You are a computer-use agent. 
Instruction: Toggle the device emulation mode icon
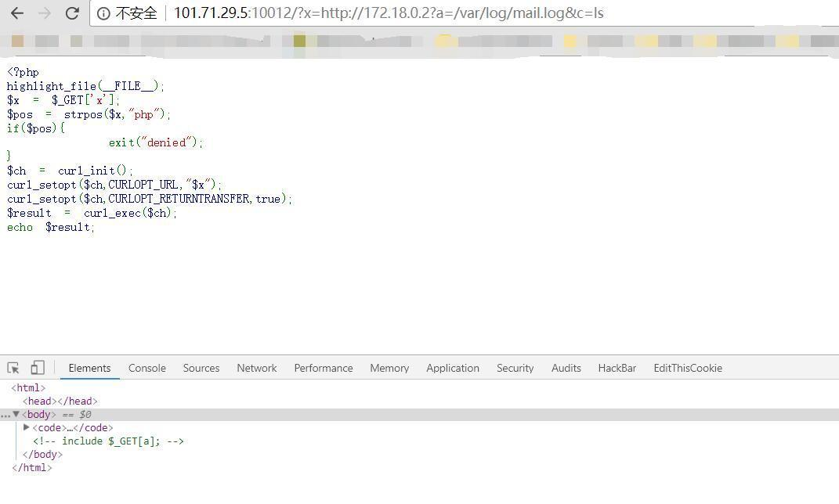tap(38, 367)
